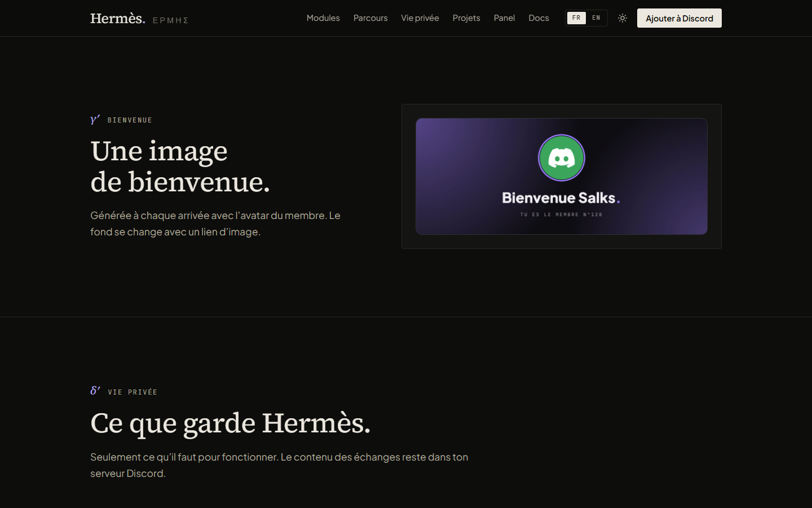Viewport: 812px width, 508px height.
Task: Navigate to Projets
Action: 466,18
